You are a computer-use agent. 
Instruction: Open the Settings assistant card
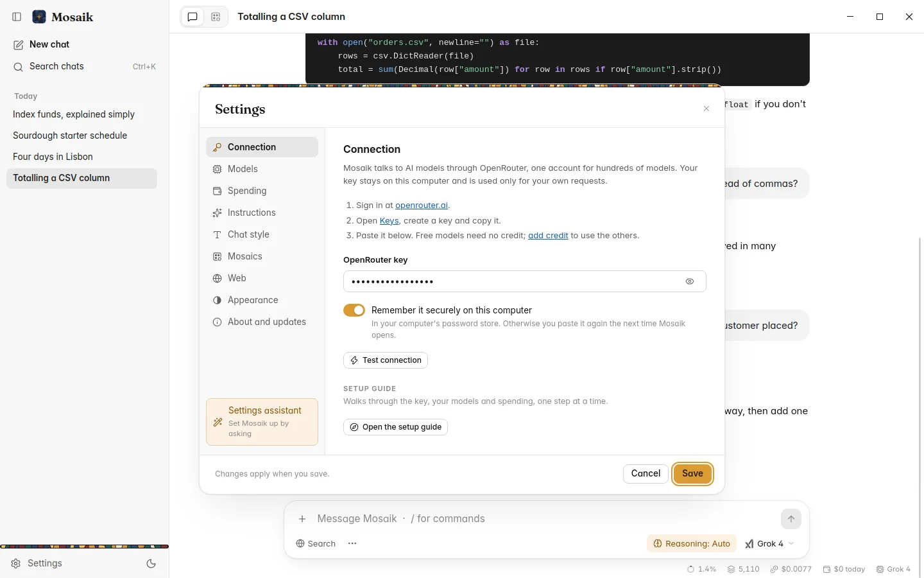(262, 422)
